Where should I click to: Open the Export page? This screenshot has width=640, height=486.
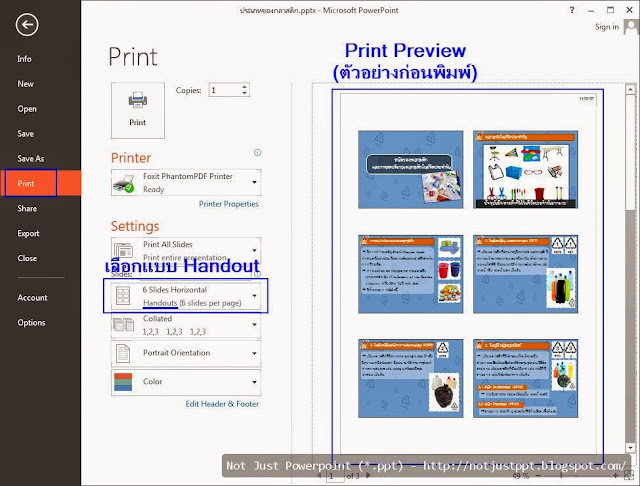(x=28, y=233)
